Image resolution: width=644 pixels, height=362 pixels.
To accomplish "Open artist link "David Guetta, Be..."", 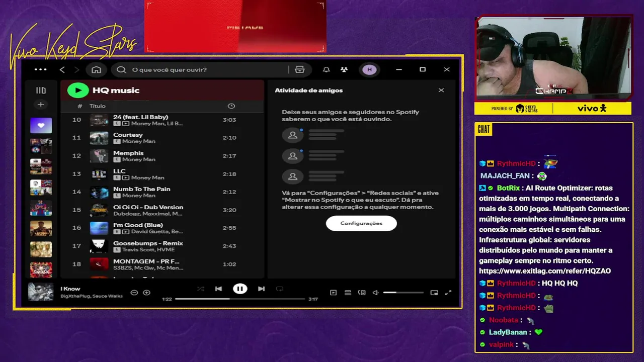I will 156,232.
